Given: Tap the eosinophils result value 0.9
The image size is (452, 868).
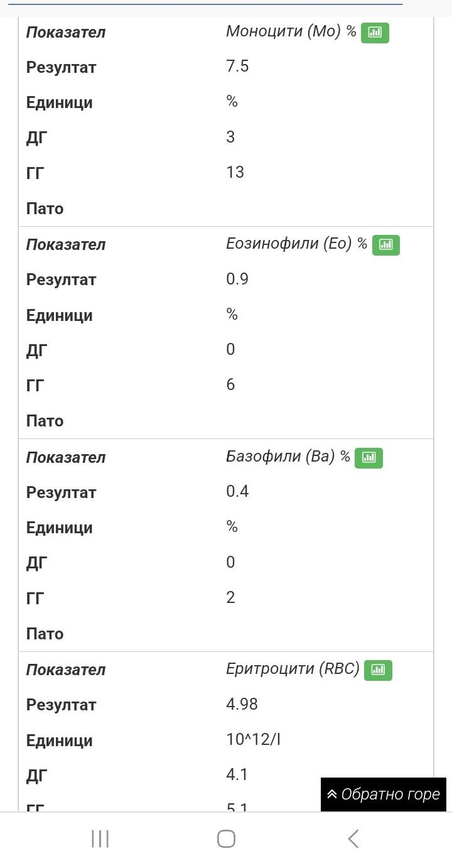Looking at the screenshot, I should pos(237,279).
